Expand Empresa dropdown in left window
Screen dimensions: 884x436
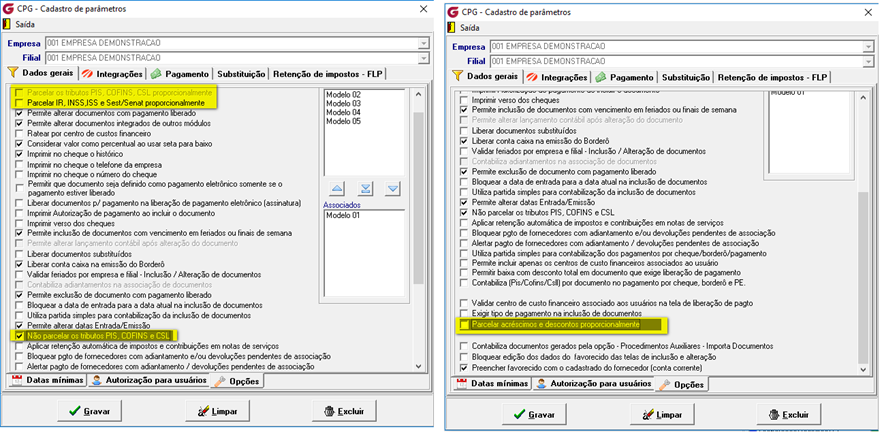[423, 43]
